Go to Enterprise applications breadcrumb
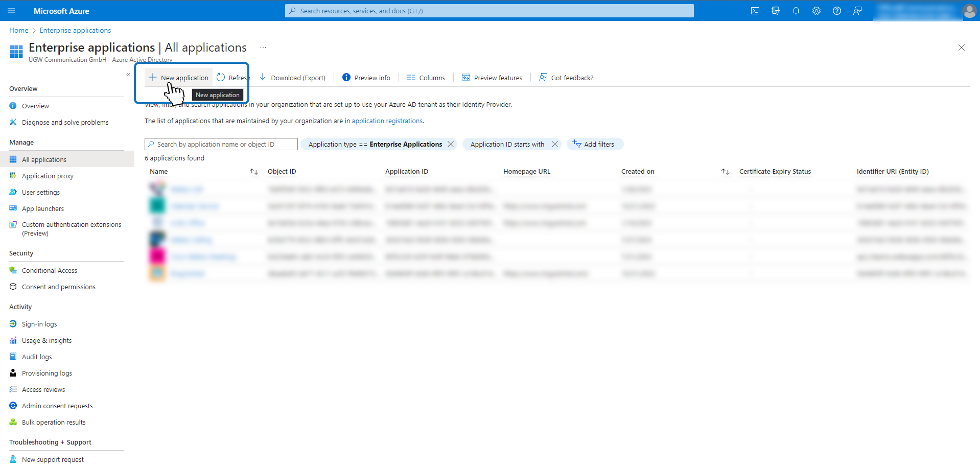Image resolution: width=980 pixels, height=467 pixels. pos(75,30)
